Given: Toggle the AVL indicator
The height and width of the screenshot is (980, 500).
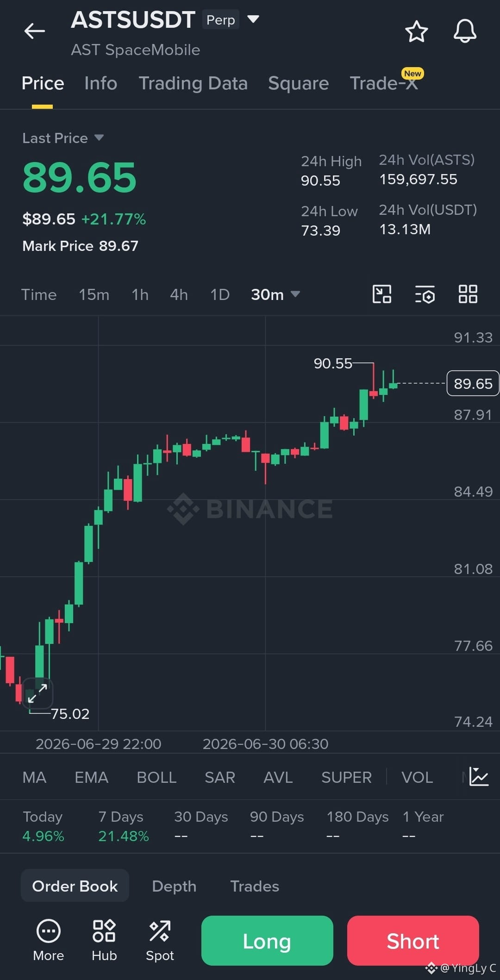Looking at the screenshot, I should click(278, 777).
